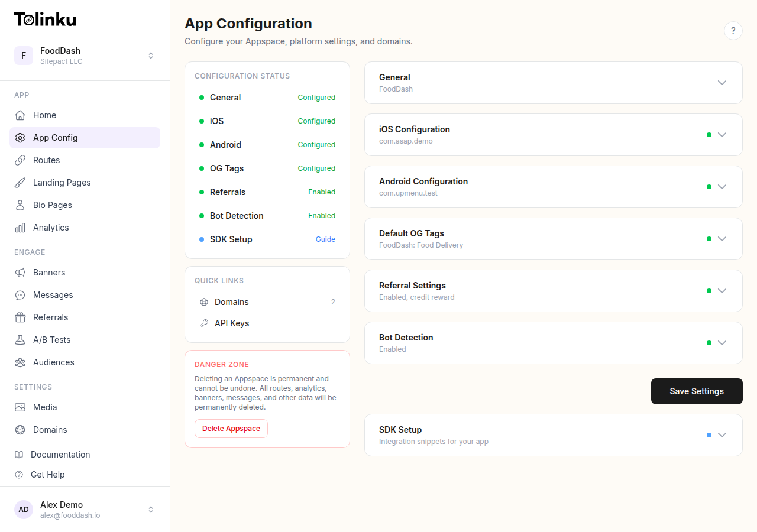The width and height of the screenshot is (757, 532).
Task: Expand the General configuration section
Action: pos(722,83)
